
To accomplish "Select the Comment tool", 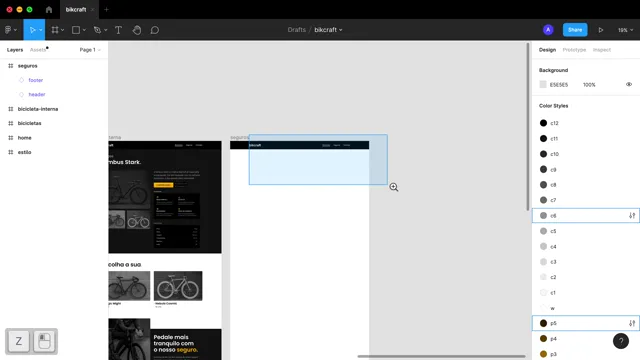I will 155,30.
